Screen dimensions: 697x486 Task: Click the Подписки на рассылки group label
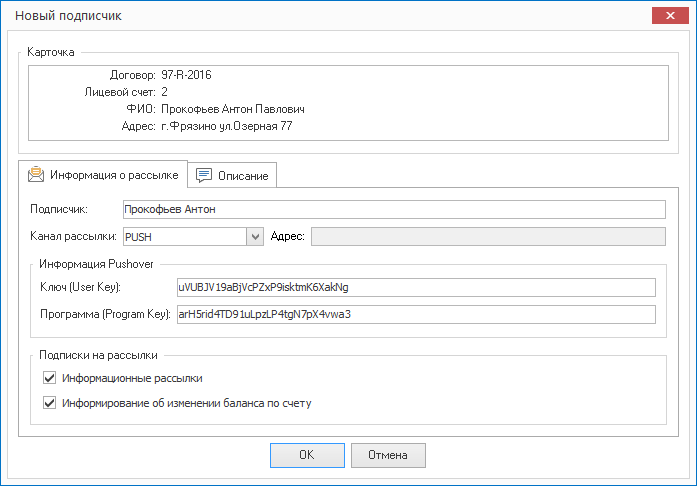tap(98, 355)
